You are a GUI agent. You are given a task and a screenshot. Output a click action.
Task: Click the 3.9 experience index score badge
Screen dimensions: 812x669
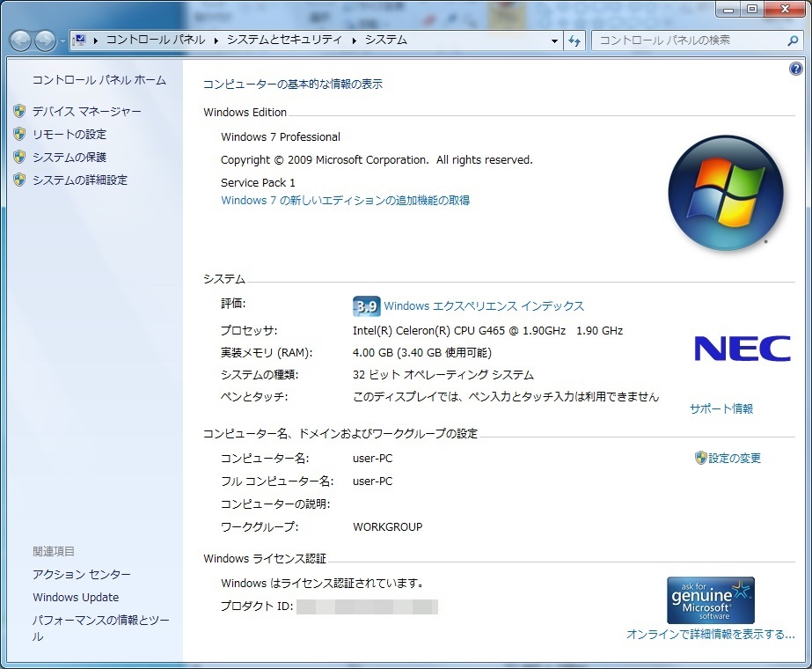pyautogui.click(x=367, y=306)
